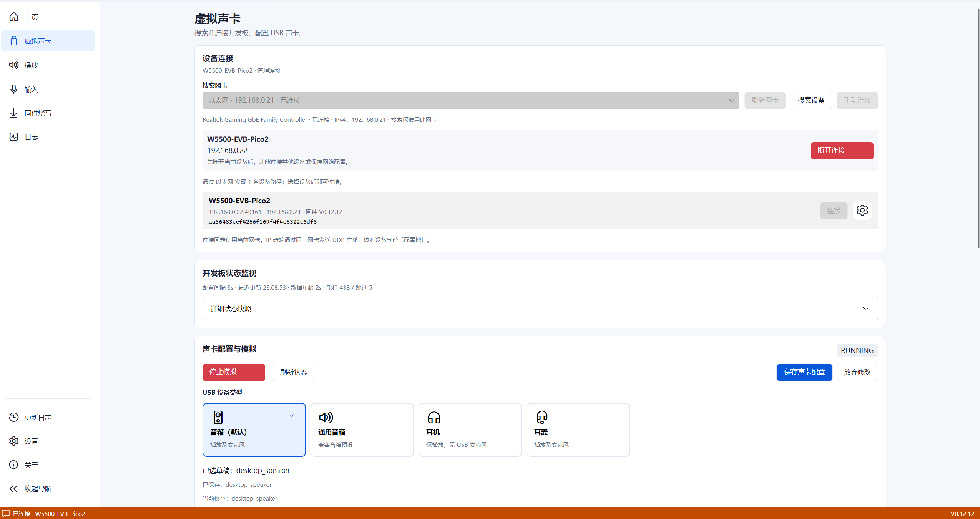Viewport: 980px width, 519px height.
Task: Open device settings gear for W5500-EVB-Pico2
Action: tap(862, 211)
